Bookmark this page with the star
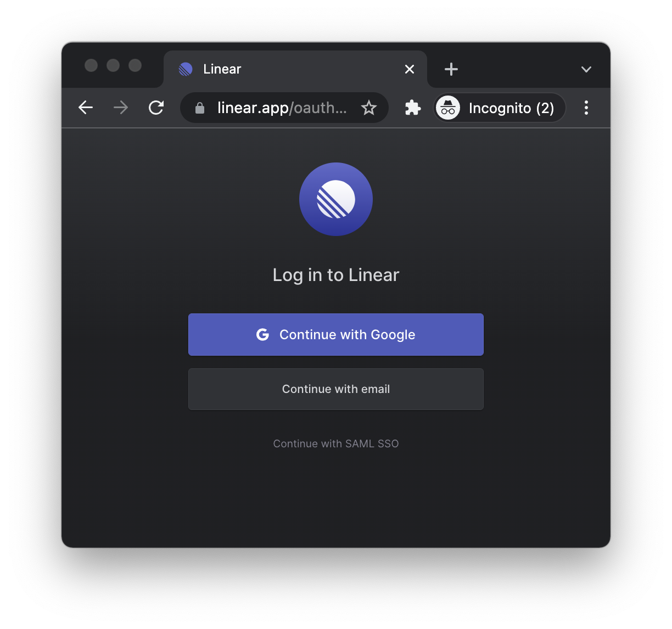This screenshot has width=672, height=629. click(369, 108)
